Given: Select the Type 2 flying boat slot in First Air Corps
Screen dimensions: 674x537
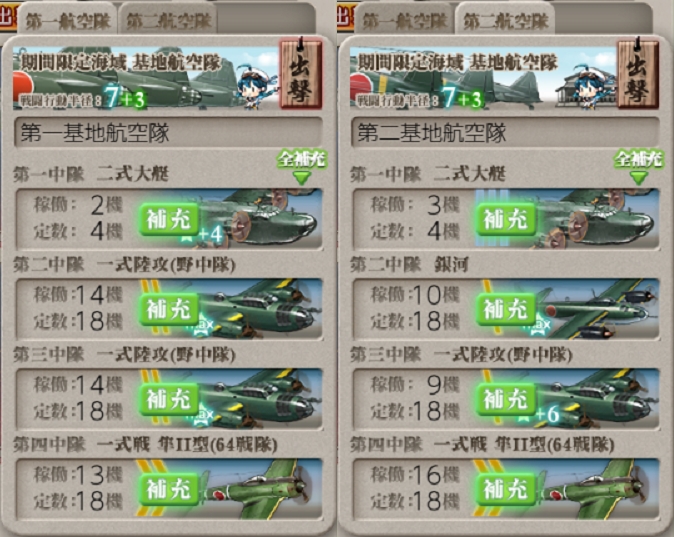Looking at the screenshot, I should coord(169,219).
